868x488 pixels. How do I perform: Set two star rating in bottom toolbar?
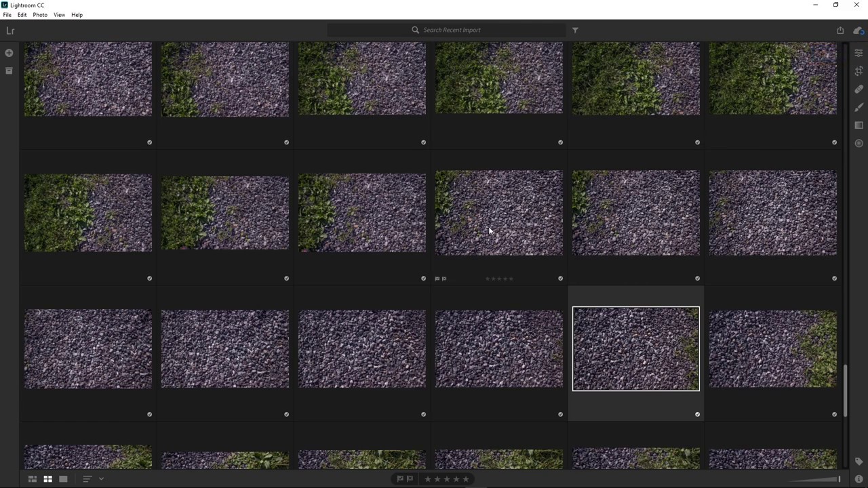pyautogui.click(x=437, y=479)
